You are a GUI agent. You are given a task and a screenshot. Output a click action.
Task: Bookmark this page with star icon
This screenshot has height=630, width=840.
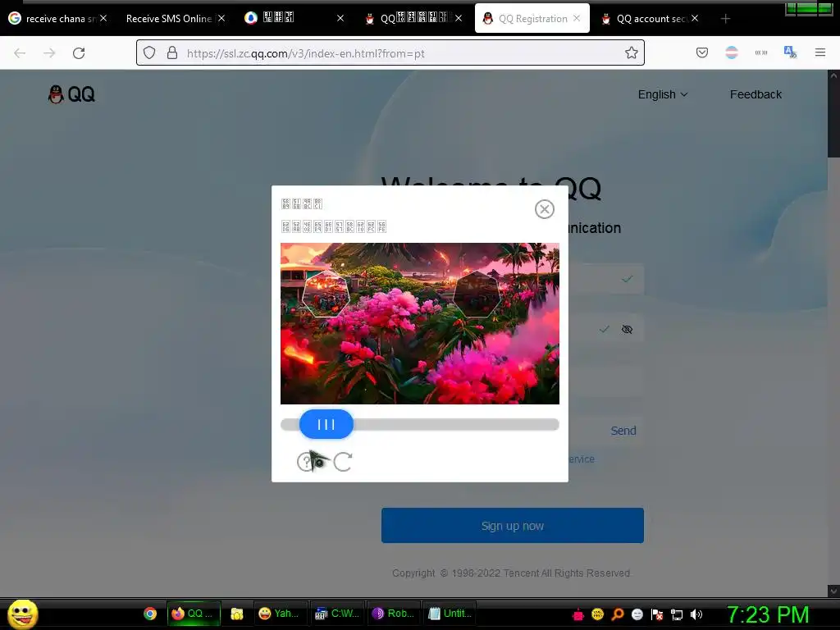631,53
